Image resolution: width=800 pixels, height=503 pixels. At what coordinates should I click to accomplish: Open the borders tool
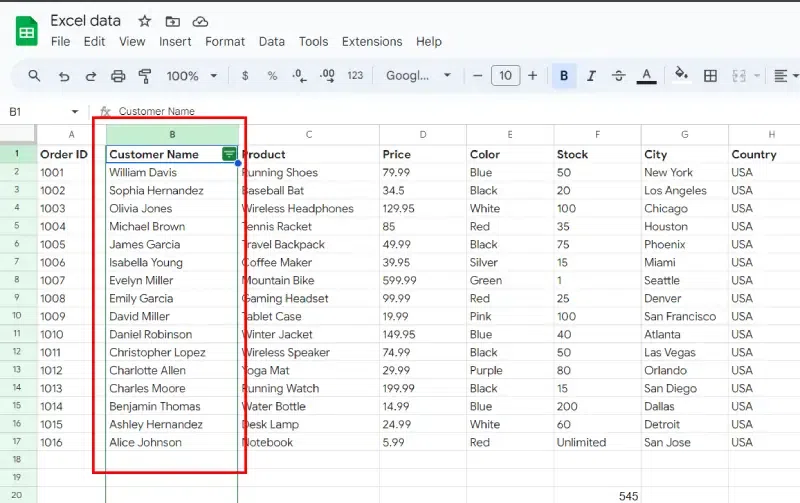click(x=710, y=76)
